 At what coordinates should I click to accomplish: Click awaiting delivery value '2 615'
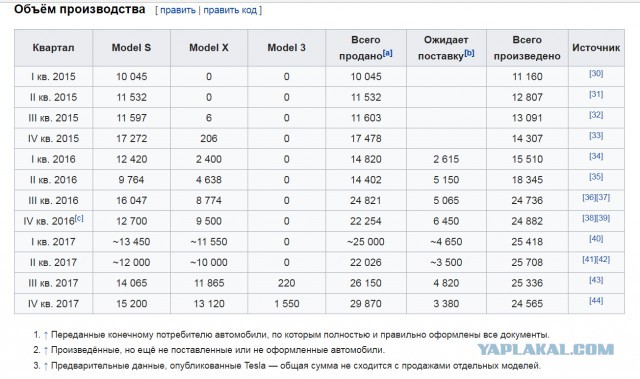click(446, 159)
